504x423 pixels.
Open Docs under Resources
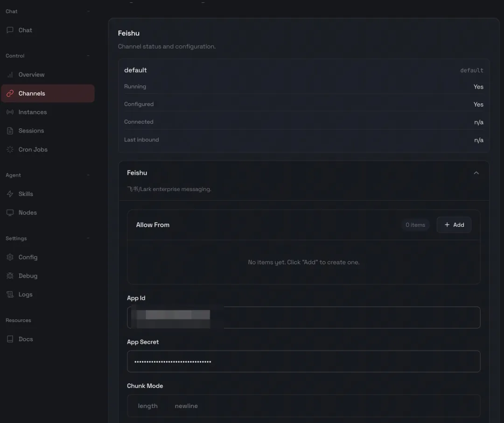point(48,339)
